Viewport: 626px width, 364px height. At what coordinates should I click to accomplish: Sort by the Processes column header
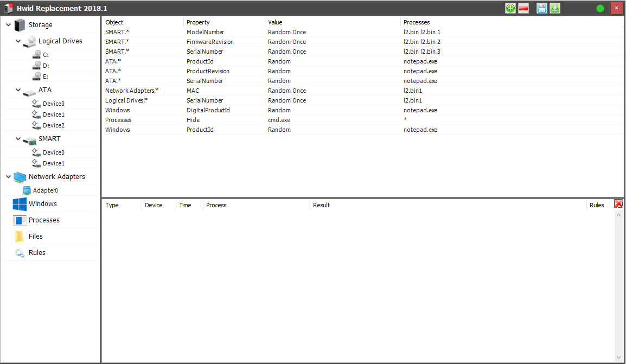(417, 22)
